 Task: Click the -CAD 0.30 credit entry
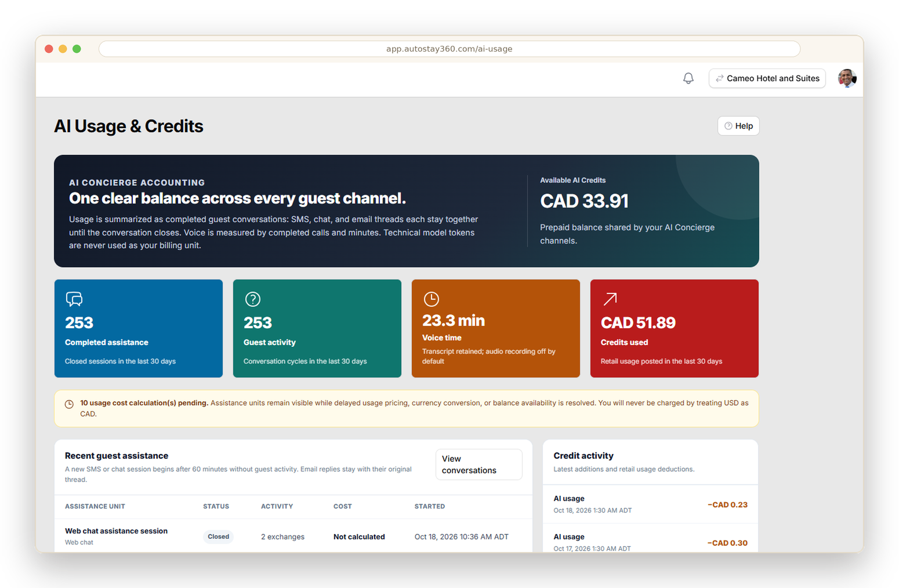tap(727, 543)
